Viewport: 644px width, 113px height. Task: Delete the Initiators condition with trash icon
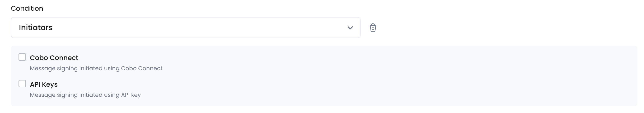pos(373,28)
